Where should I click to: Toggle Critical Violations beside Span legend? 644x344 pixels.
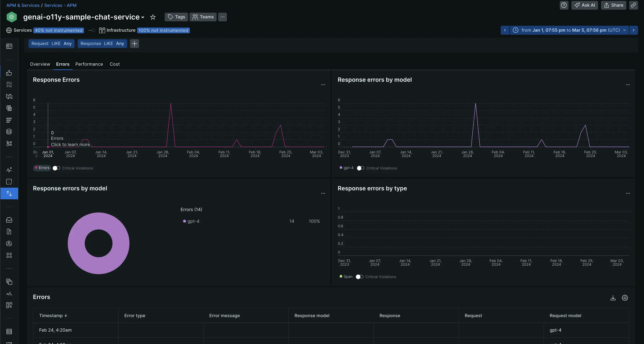tap(359, 277)
